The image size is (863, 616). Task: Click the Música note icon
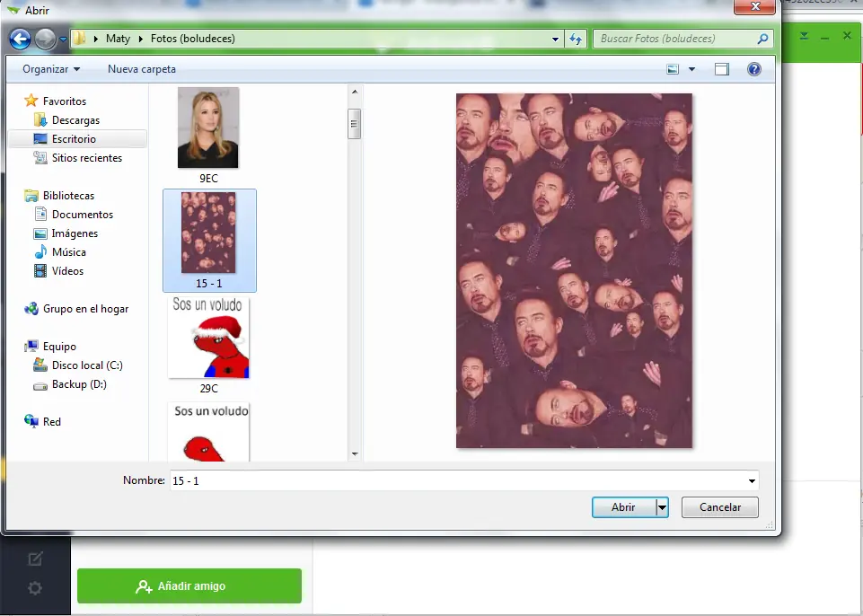point(40,251)
